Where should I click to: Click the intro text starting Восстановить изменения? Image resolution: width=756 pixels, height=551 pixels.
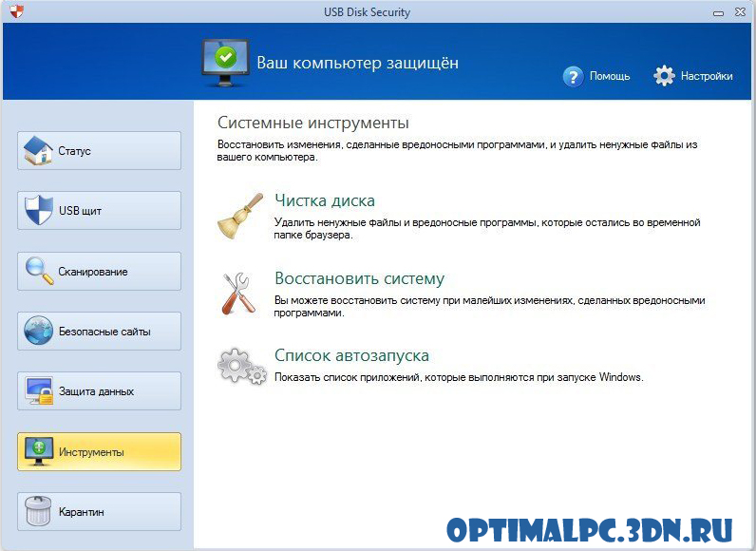coord(457,150)
